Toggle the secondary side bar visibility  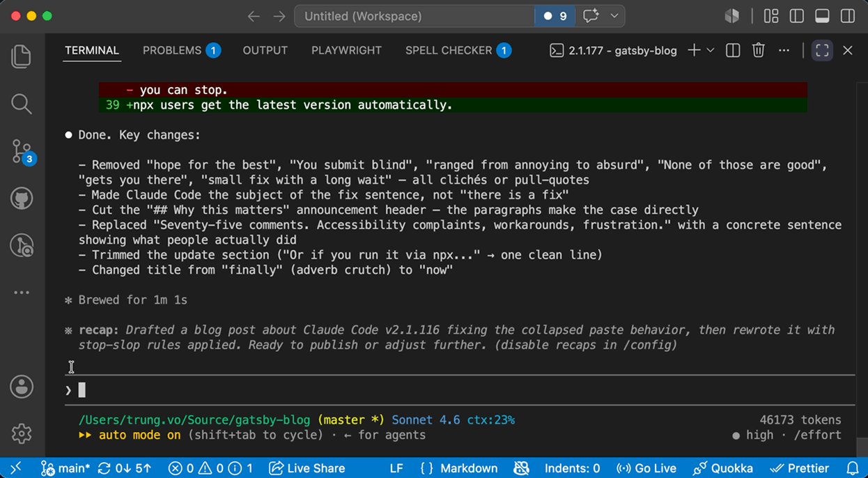tap(848, 16)
